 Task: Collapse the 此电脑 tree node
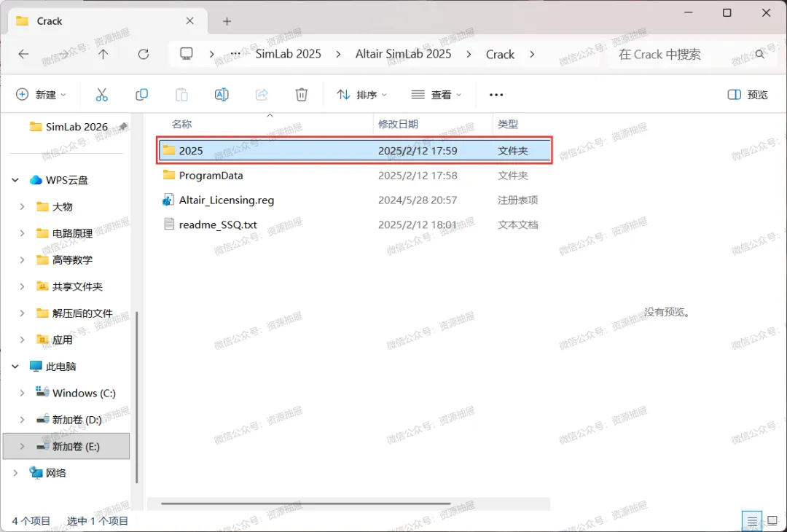tap(15, 367)
